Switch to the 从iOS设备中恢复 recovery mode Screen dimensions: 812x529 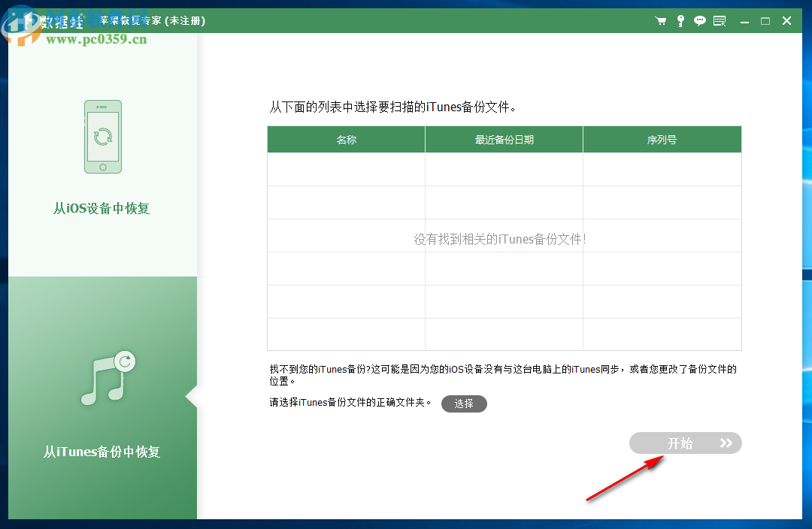point(102,208)
